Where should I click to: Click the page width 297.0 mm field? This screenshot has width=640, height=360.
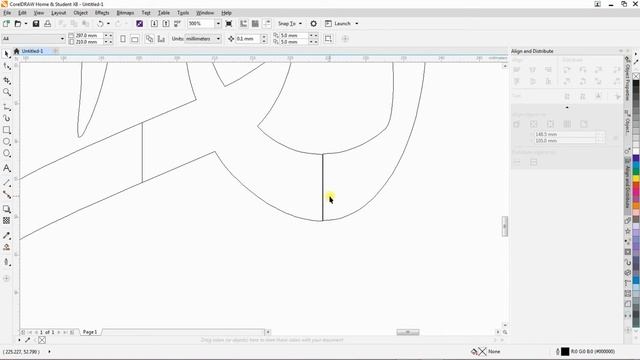click(x=89, y=36)
